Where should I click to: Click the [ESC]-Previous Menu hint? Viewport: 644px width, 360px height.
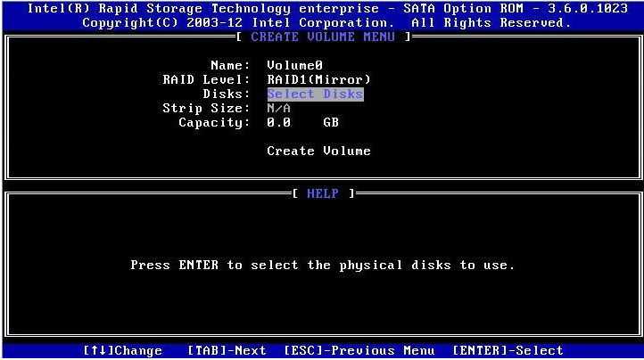pos(359,351)
